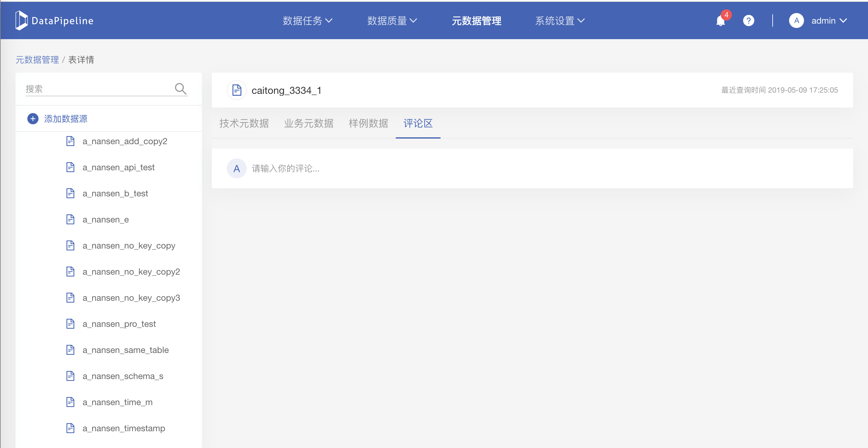The height and width of the screenshot is (448, 868).
Task: Click file icon next to a_nansen_timestamp
Action: pyautogui.click(x=70, y=428)
